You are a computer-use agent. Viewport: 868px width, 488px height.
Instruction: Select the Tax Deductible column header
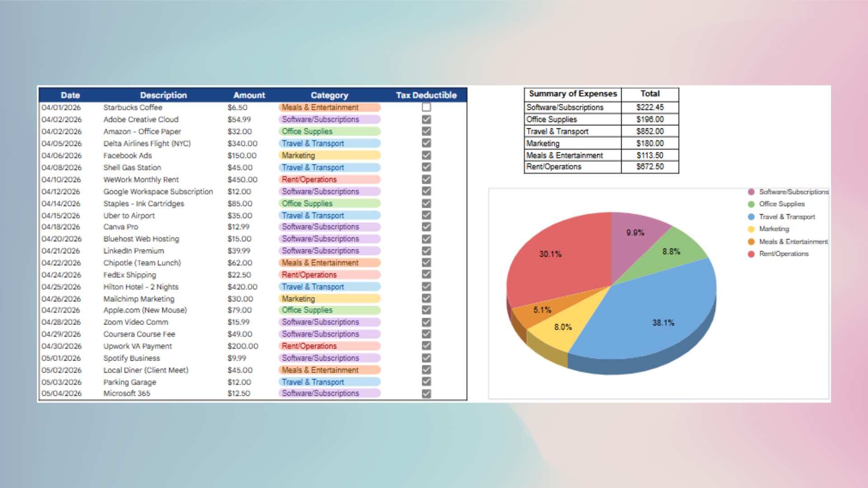(x=426, y=95)
